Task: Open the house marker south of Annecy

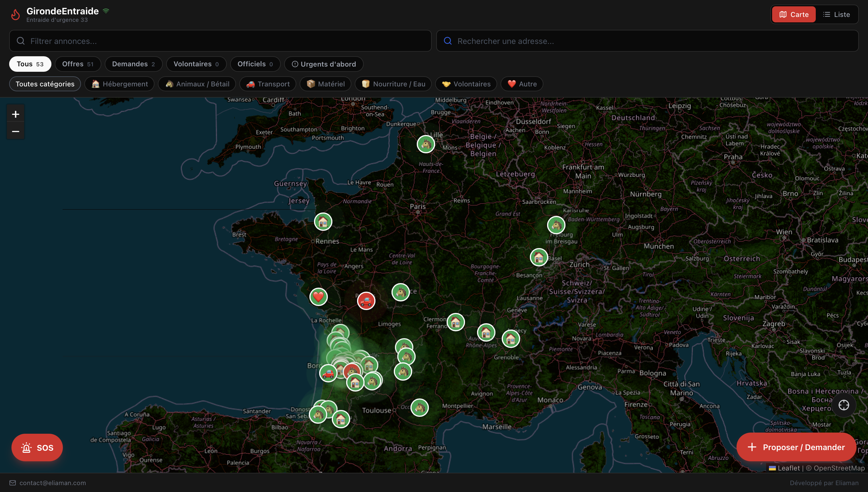Action: click(511, 339)
